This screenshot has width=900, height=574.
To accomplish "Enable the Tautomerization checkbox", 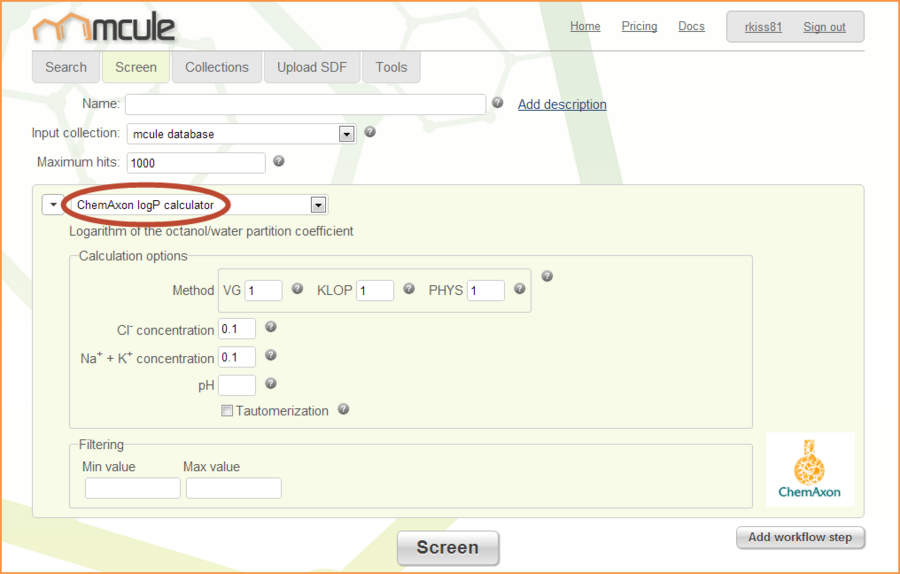I will tap(227, 411).
